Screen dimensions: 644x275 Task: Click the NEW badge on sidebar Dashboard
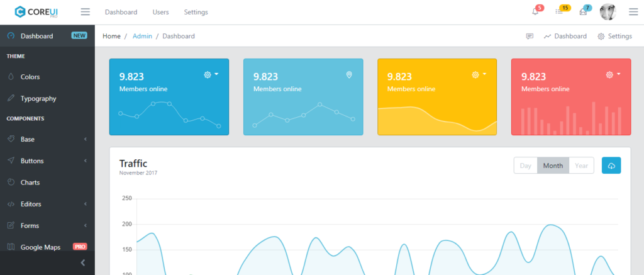click(x=79, y=35)
